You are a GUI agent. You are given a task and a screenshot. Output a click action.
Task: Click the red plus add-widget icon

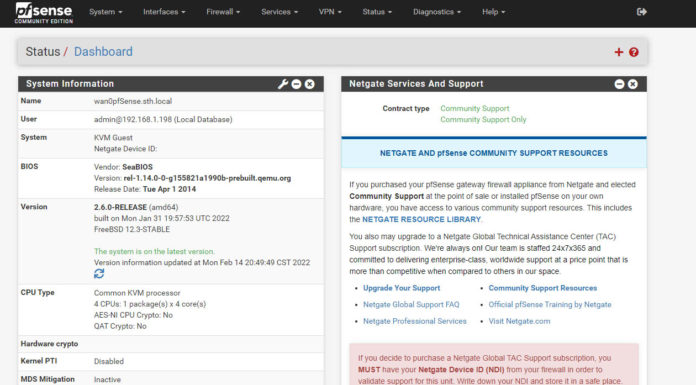point(619,52)
